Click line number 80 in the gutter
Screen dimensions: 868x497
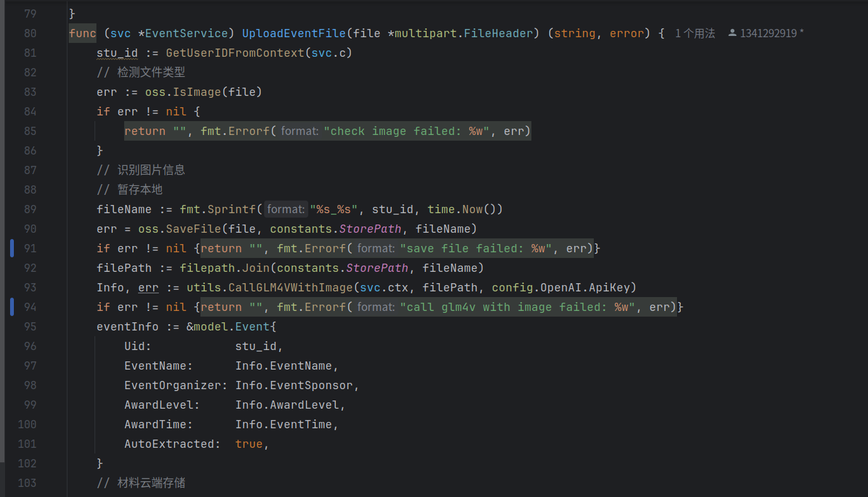(x=30, y=33)
